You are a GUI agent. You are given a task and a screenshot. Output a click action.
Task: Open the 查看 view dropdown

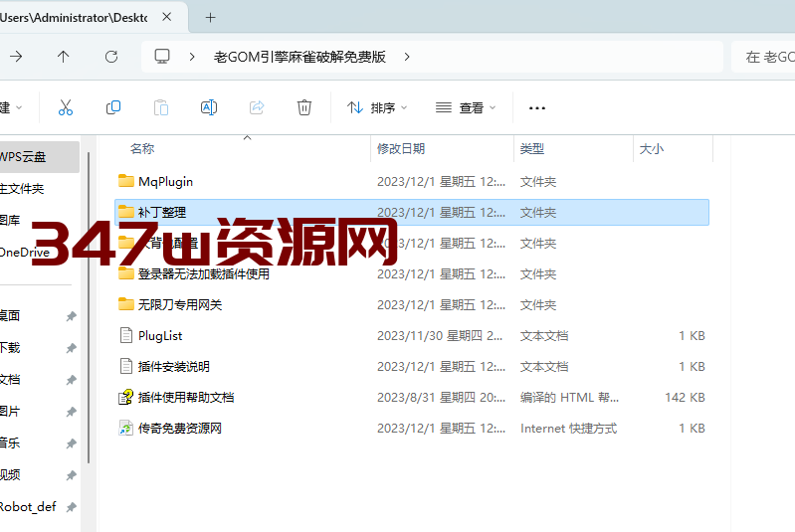466,107
